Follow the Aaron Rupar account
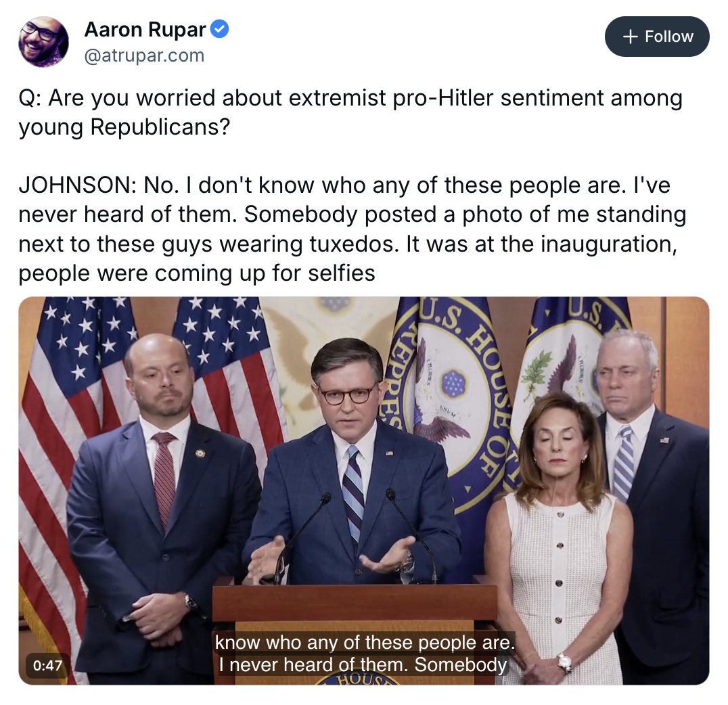This screenshot has width=728, height=705. click(657, 37)
